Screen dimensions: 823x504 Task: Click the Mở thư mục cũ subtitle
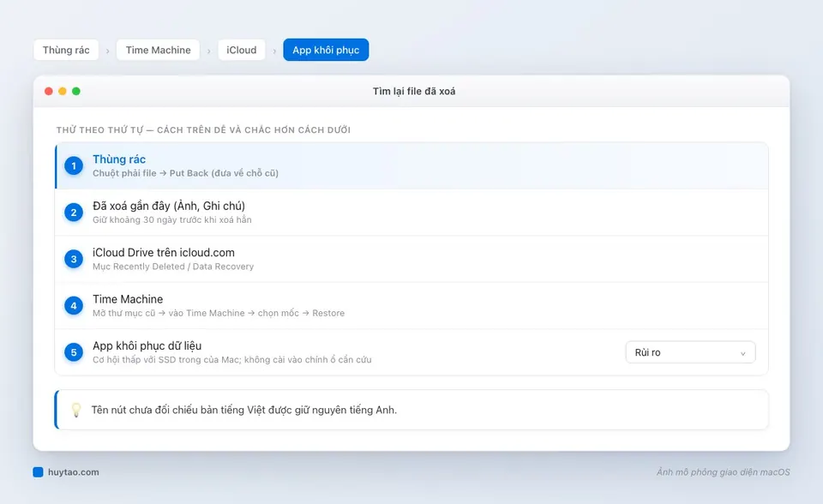pyautogui.click(x=219, y=313)
